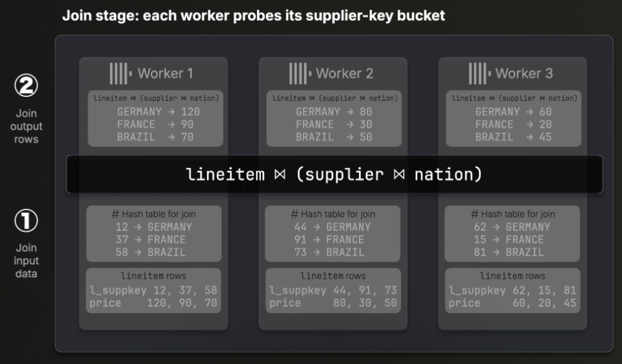The image size is (622, 364).
Task: Select the "Worker 2" heading
Action: tap(344, 73)
